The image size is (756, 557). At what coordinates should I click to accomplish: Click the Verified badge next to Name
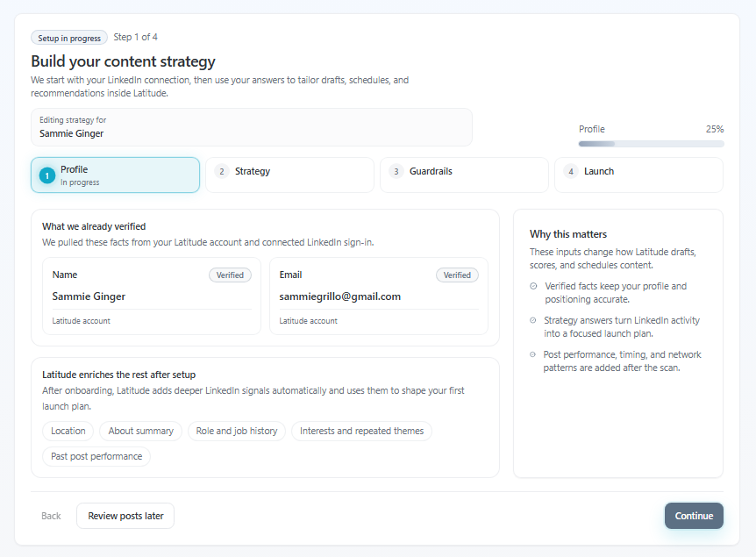(230, 275)
